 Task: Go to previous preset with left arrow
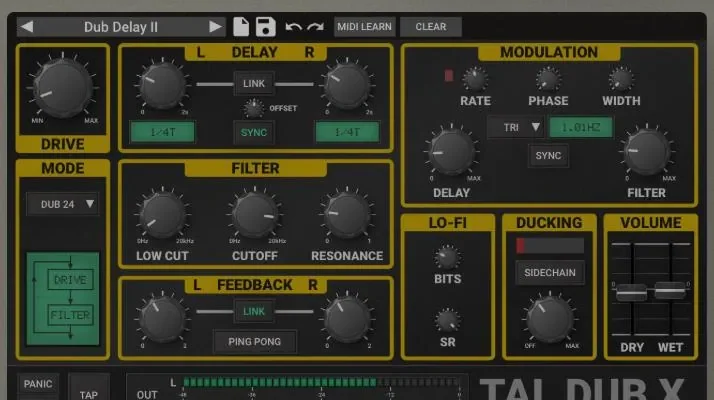click(x=27, y=27)
